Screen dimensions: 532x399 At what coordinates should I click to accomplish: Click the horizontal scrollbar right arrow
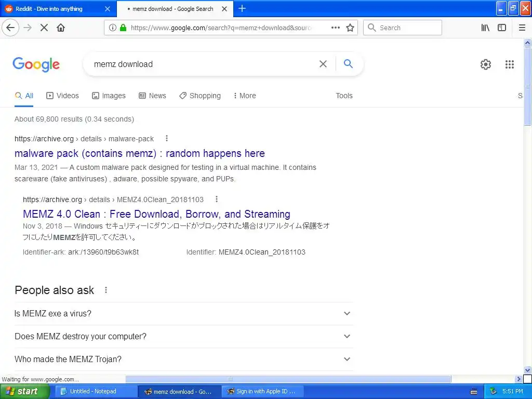(518, 379)
